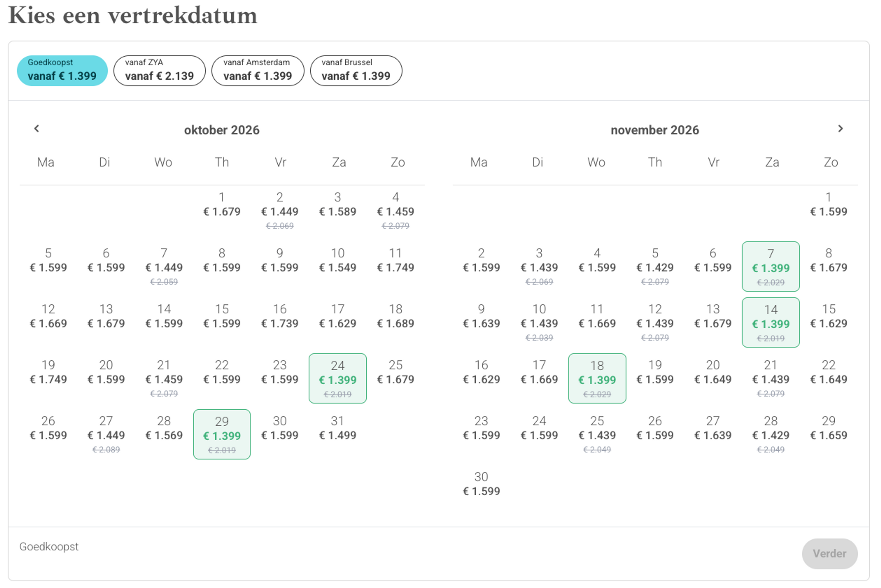Select the vanaf ZYA departure filter

coord(159,71)
